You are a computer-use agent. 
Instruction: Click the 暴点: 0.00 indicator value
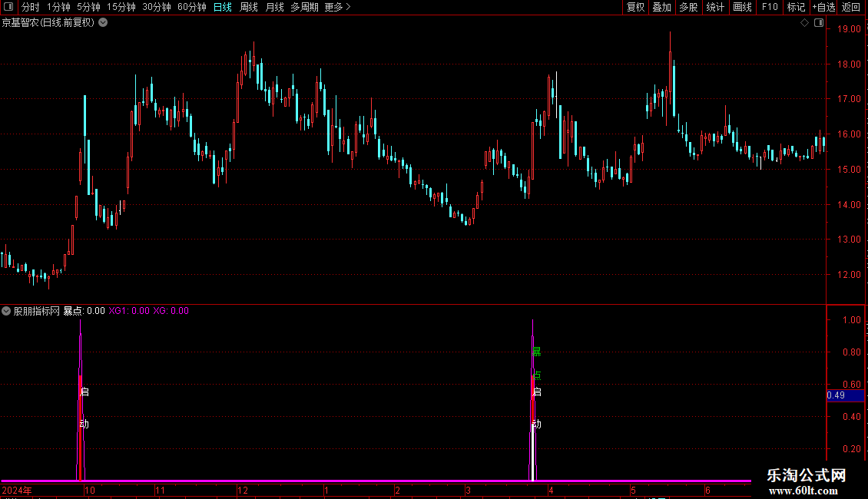(84, 311)
